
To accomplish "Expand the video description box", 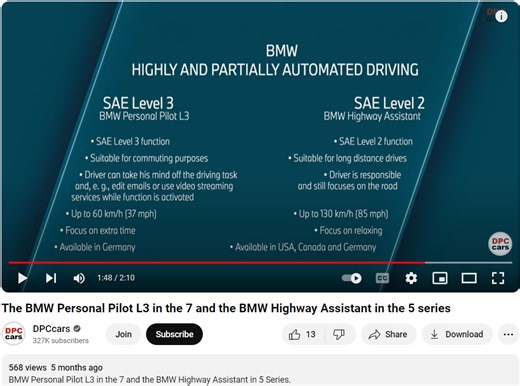I will tap(260, 371).
